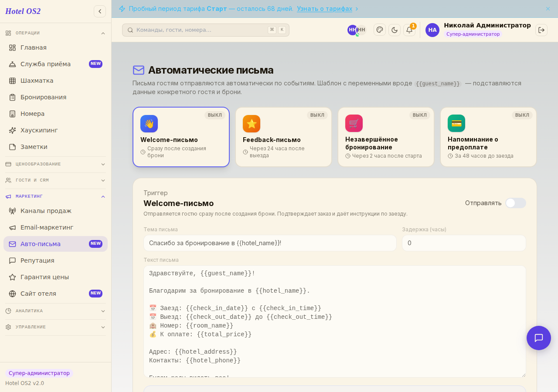Click the Тема письма input field
Screen dimensions: 558x392
(270, 243)
